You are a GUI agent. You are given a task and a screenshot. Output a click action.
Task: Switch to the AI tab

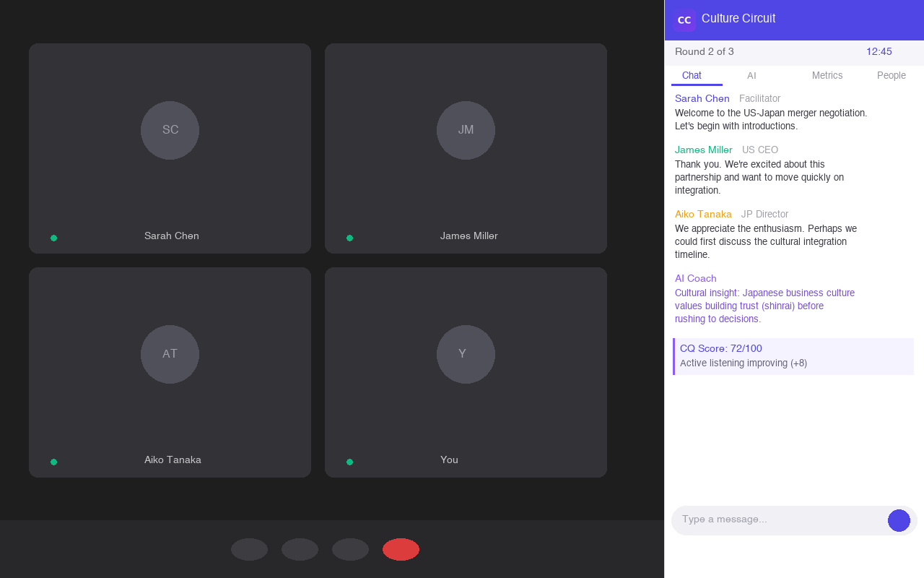tap(751, 75)
